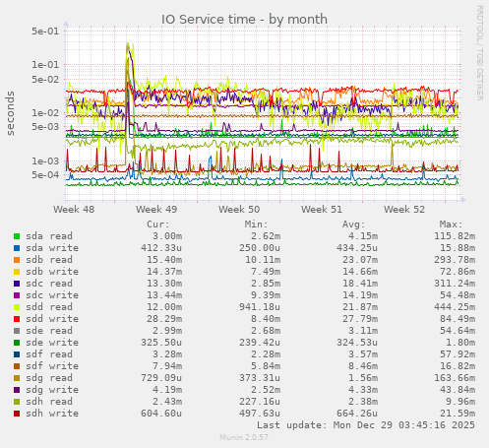This screenshot has width=489, height=448.
Task: Click the 'Week 51' axis label
Action: pyautogui.click(x=322, y=209)
